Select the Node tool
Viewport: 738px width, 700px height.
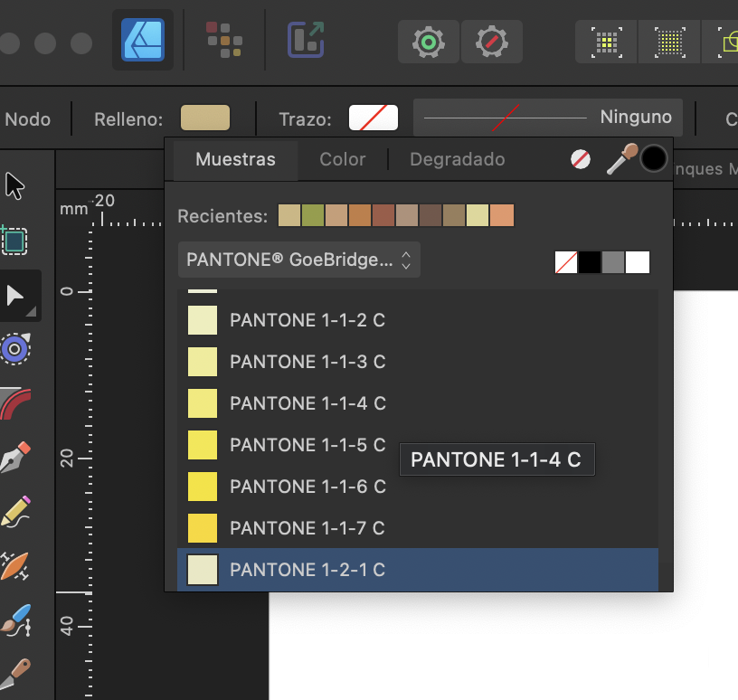coord(19,296)
